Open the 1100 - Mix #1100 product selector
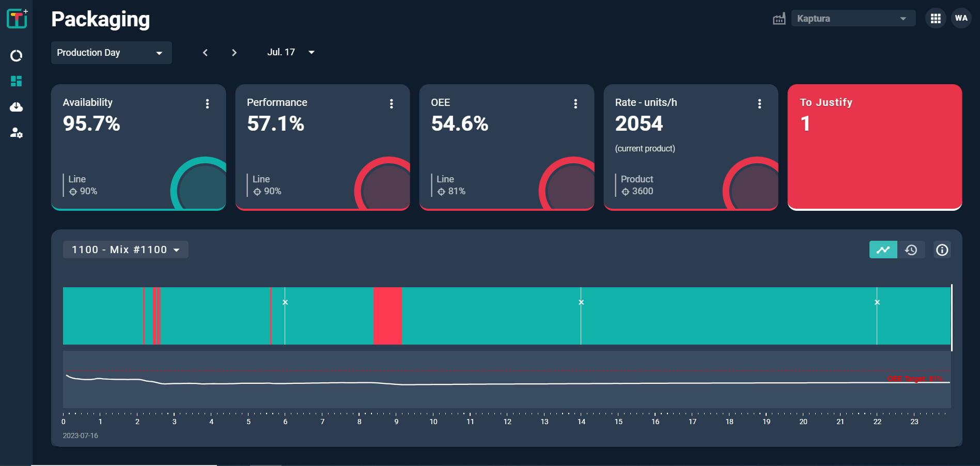Screen dimensions: 980x466 (x=125, y=250)
